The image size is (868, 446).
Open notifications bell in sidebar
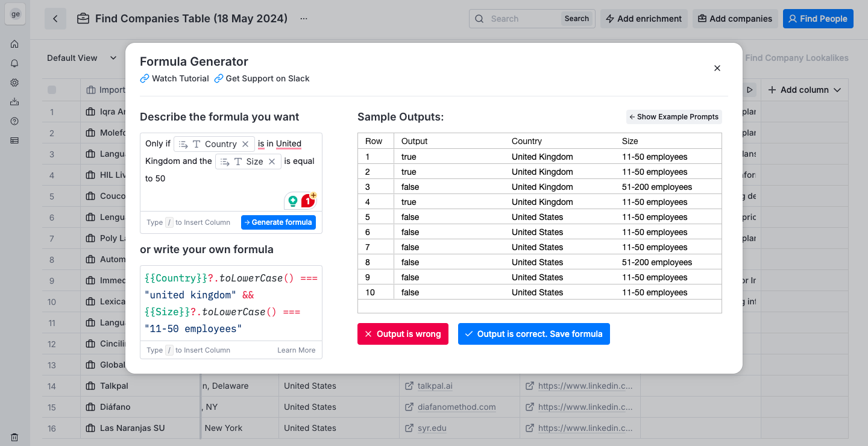click(x=14, y=63)
